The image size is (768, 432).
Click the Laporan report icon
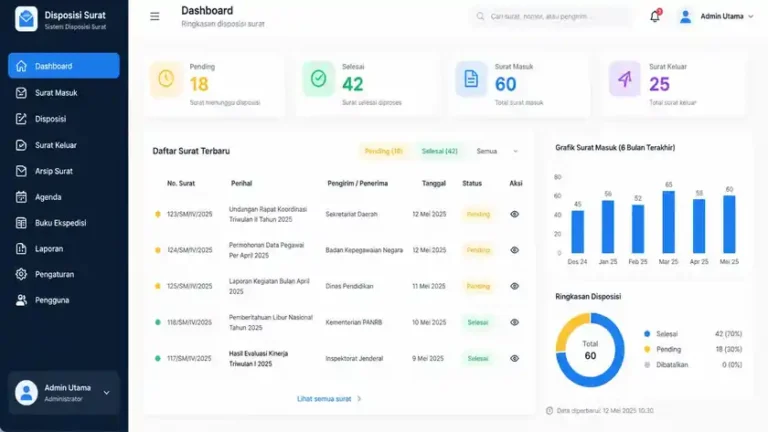21,249
